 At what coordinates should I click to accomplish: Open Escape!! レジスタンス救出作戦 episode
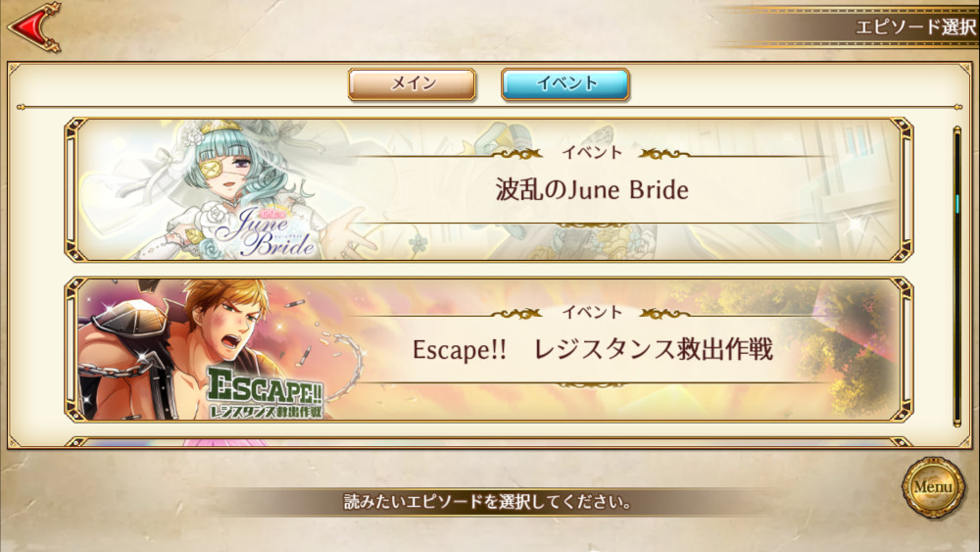pos(489,349)
